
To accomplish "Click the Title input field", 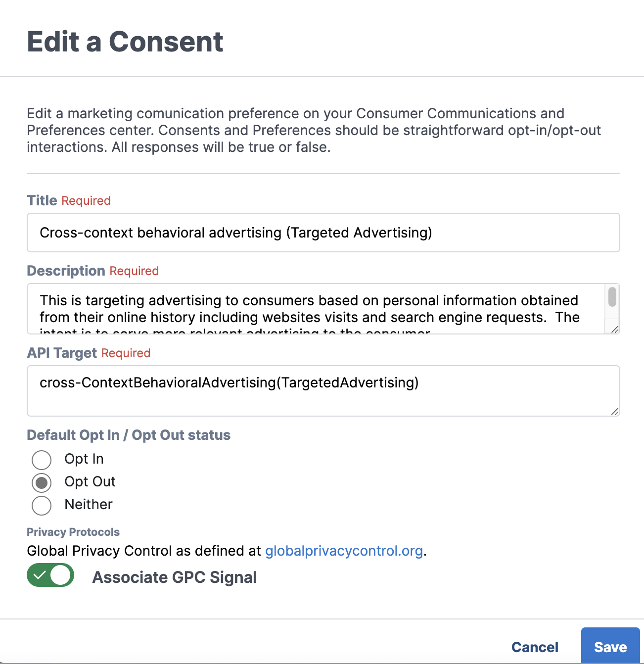I will coord(323,233).
